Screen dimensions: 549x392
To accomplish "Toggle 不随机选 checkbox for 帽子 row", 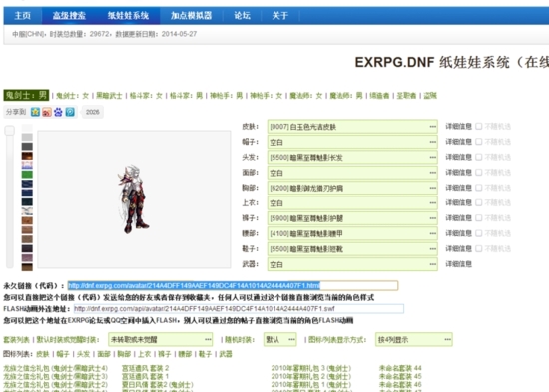I will tap(478, 142).
